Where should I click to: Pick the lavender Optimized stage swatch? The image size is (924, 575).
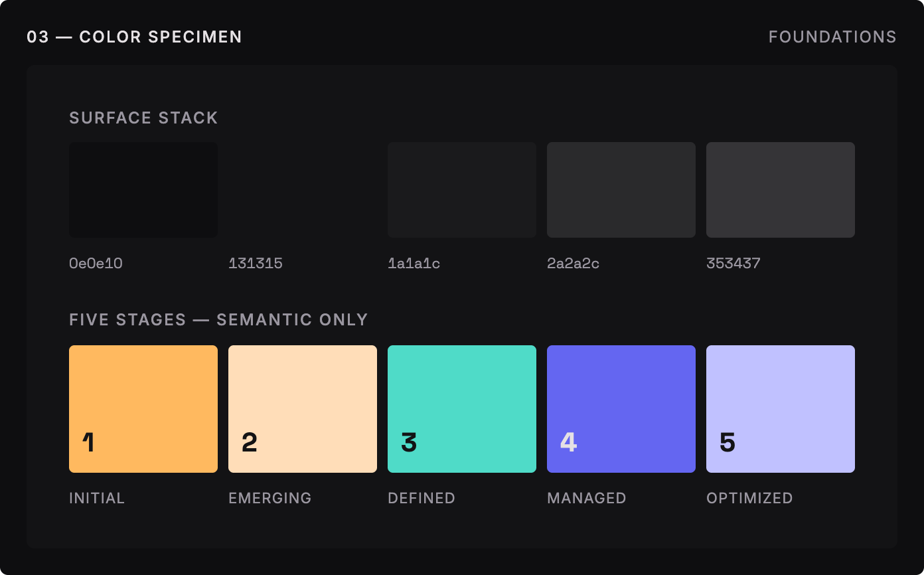tap(781, 409)
